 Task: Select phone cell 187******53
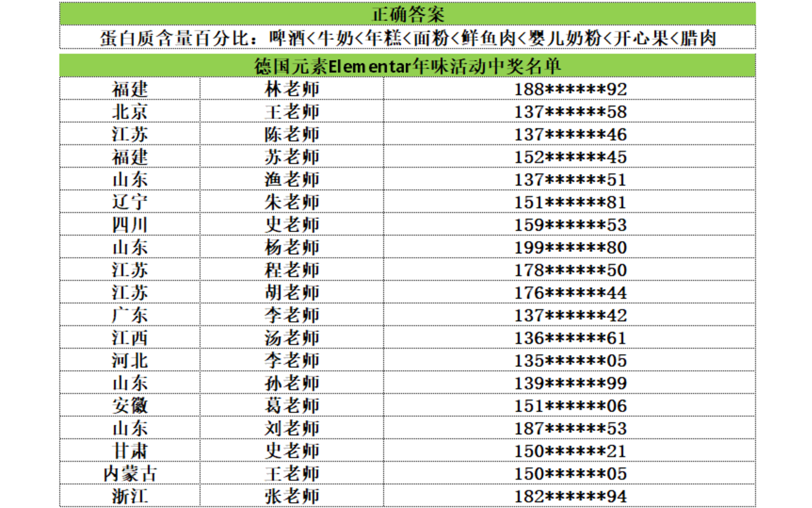[x=570, y=428]
